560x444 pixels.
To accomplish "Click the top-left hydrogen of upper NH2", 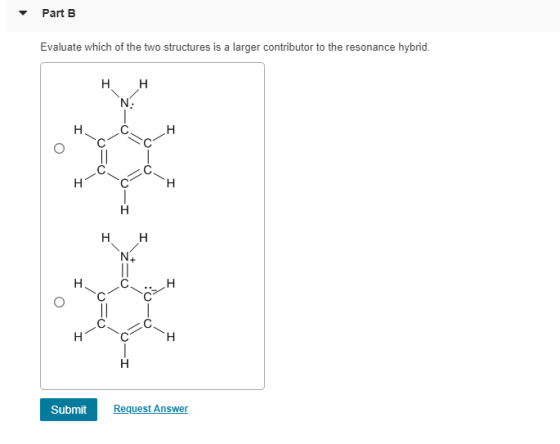I will pos(105,84).
